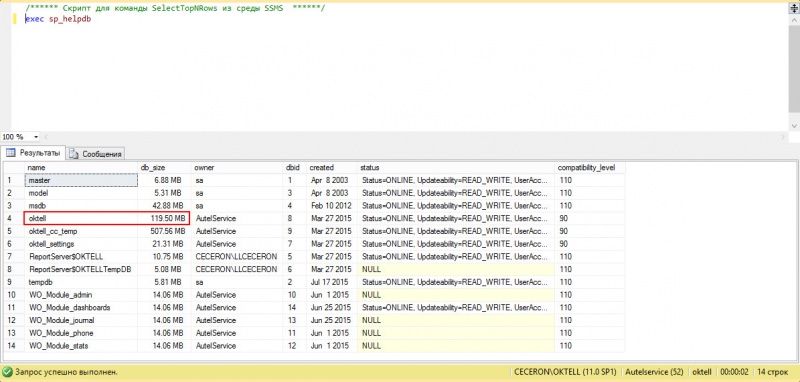Click the 119.50 MB size cell
The width and height of the screenshot is (800, 382).
(x=164, y=218)
